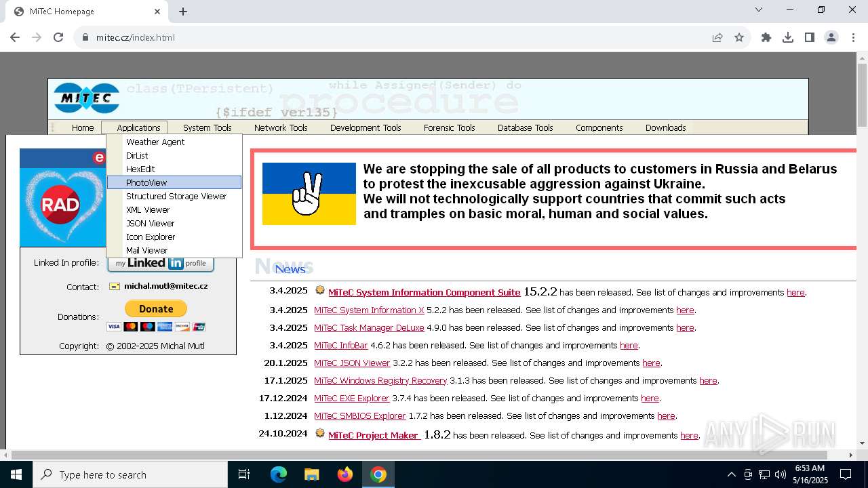Open Task View on taskbar
Screen dimensions: 868x488
tap(244, 474)
